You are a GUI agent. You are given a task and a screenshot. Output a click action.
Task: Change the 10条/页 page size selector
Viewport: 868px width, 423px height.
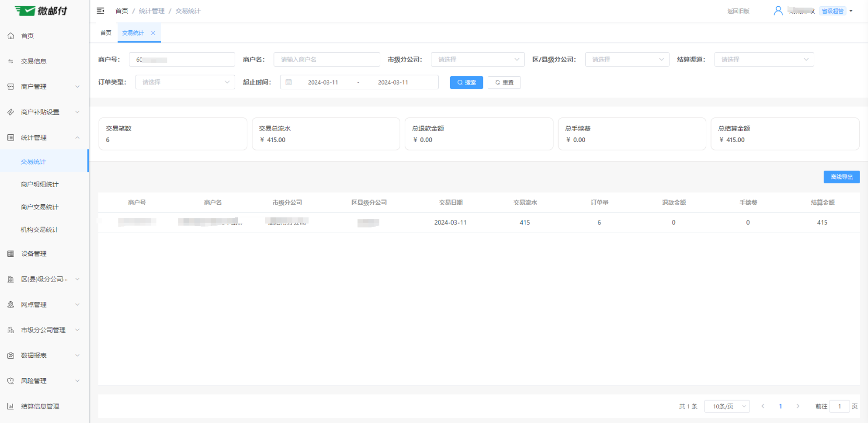click(727, 406)
